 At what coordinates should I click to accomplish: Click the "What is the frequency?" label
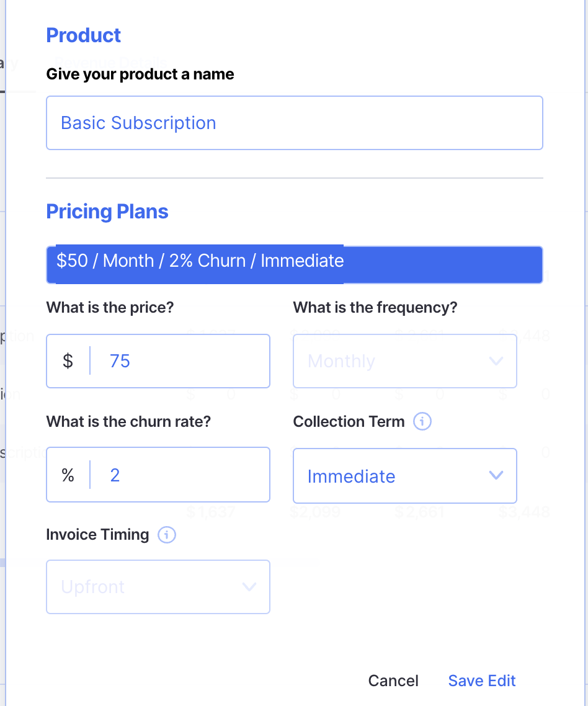[x=375, y=307]
